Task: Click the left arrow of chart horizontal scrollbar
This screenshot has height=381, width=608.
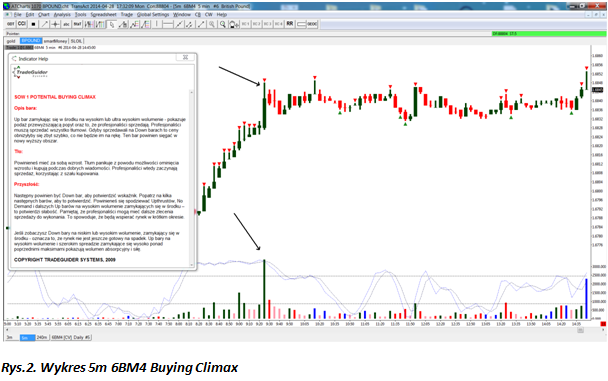Action: tap(7, 330)
